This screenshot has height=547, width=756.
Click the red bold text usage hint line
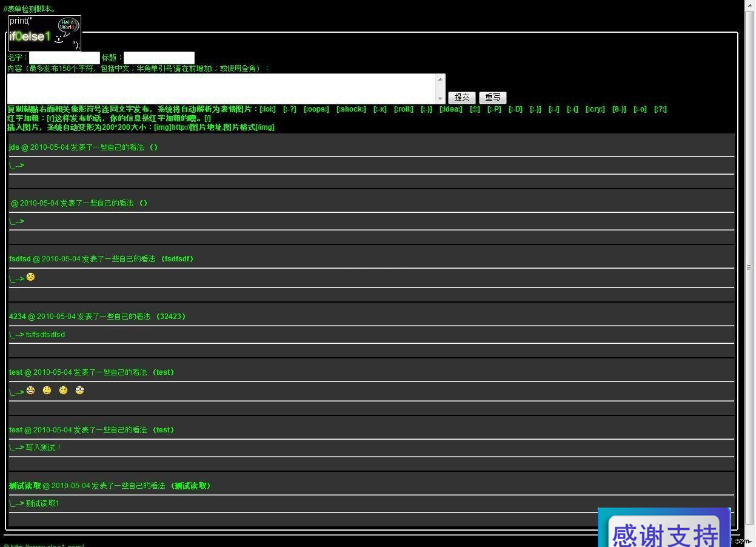[109, 118]
